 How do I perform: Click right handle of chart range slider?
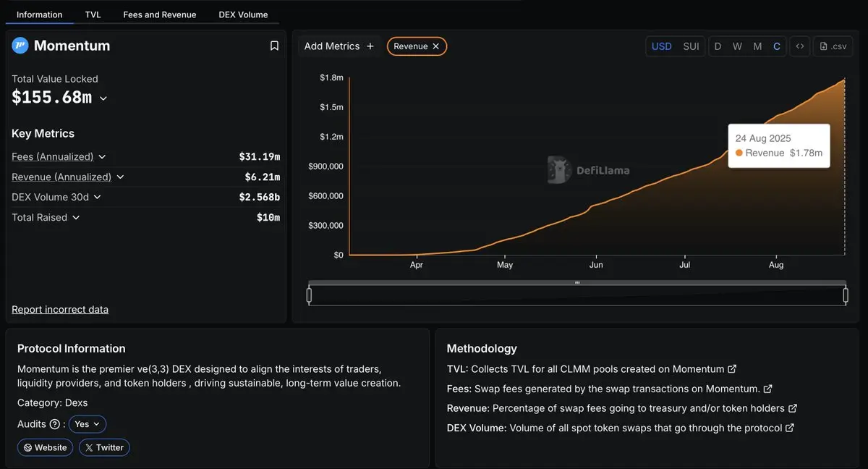click(x=846, y=295)
